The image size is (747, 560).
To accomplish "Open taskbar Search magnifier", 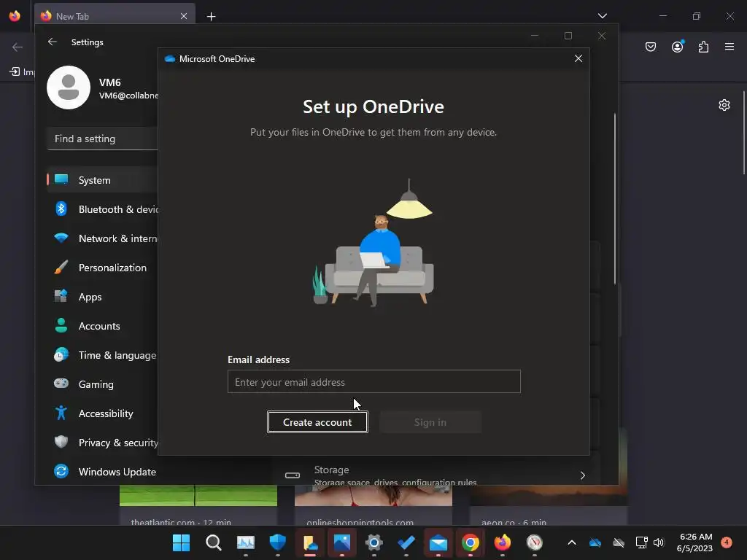I will [214, 542].
